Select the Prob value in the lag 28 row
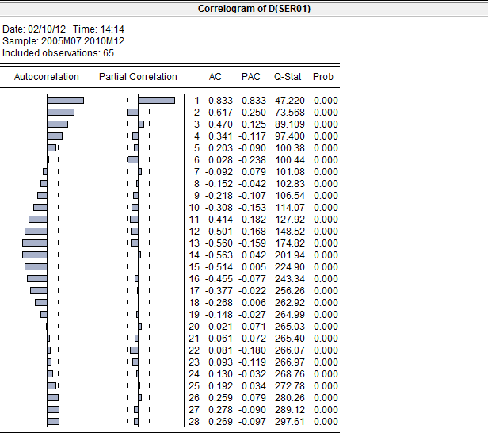The height and width of the screenshot is (448, 488). click(325, 421)
